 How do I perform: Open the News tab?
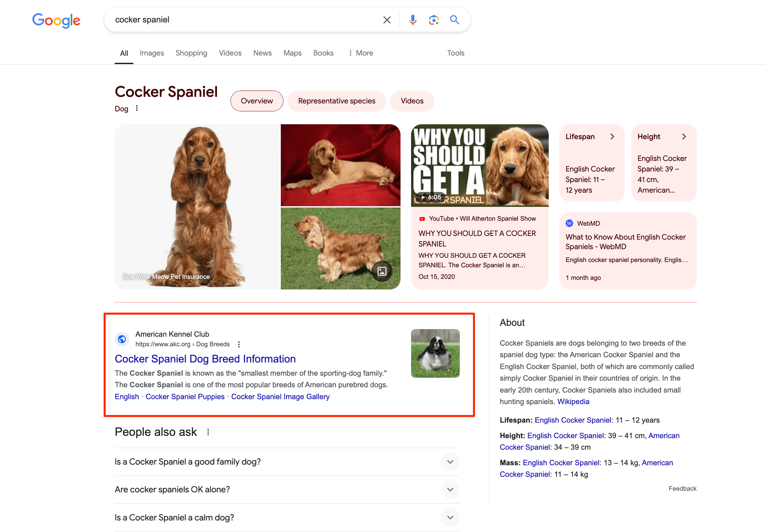click(x=262, y=53)
